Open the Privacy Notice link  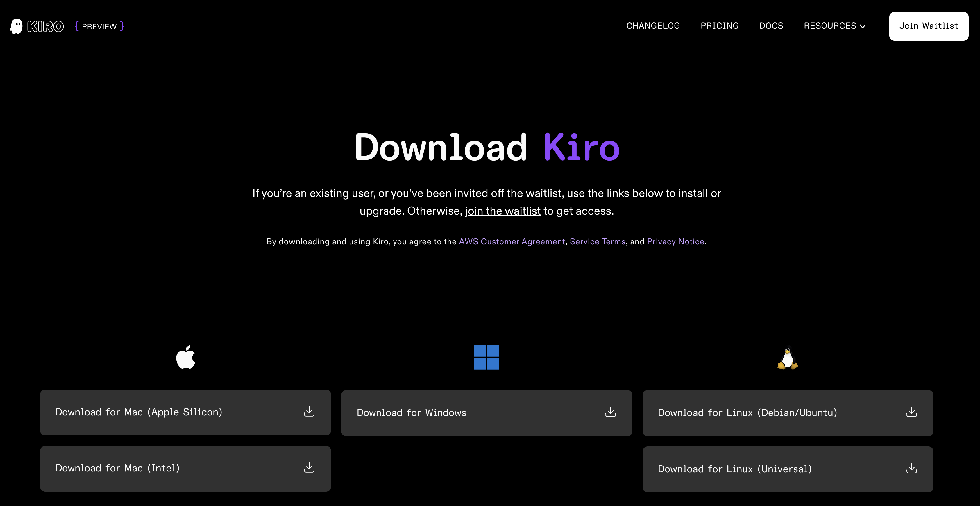675,241
